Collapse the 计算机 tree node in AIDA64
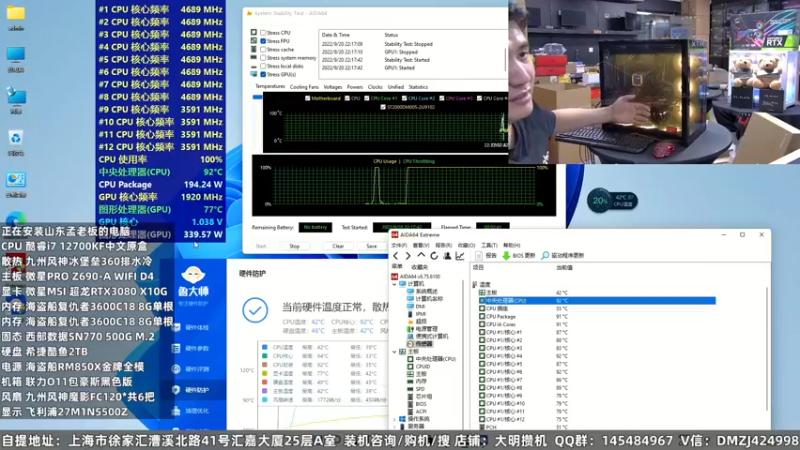This screenshot has height=450, width=800. [x=394, y=284]
